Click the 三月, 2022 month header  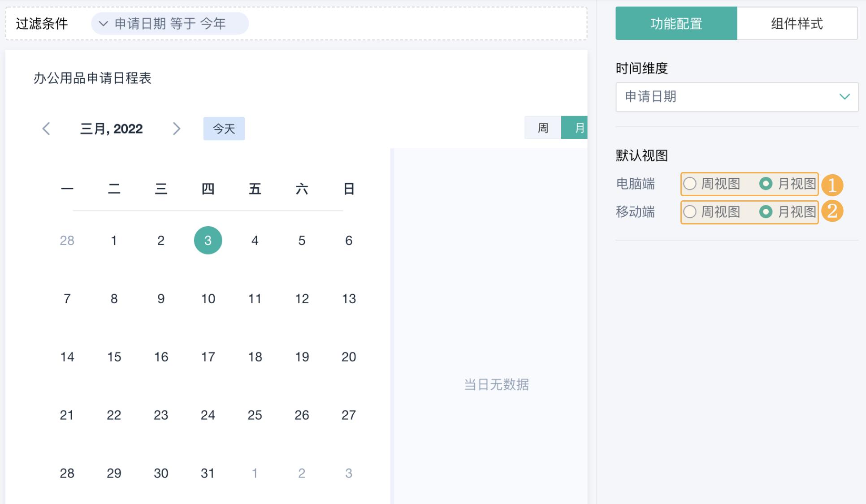pyautogui.click(x=112, y=129)
